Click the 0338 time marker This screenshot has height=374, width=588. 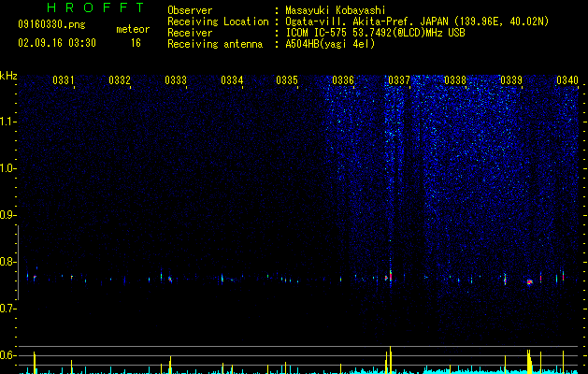(455, 79)
